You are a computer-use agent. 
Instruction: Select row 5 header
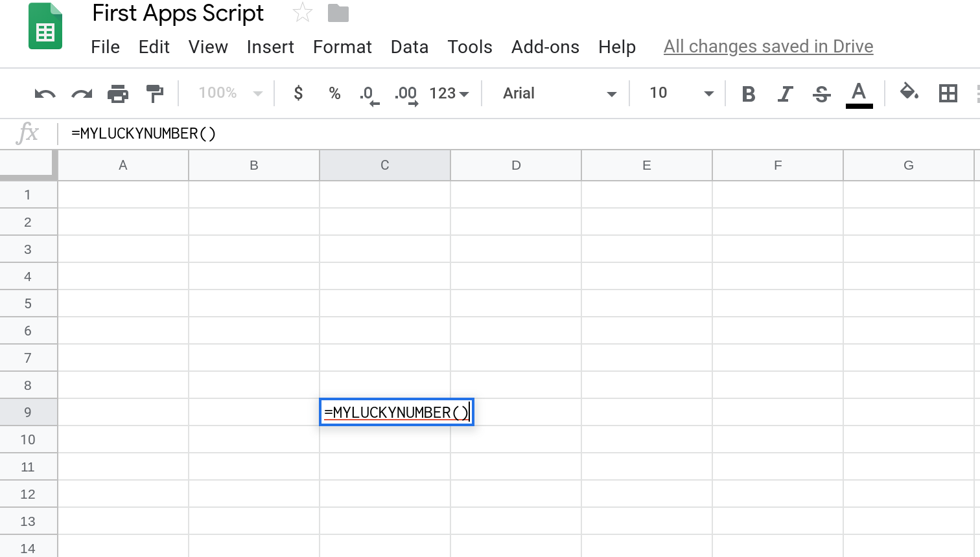[28, 303]
